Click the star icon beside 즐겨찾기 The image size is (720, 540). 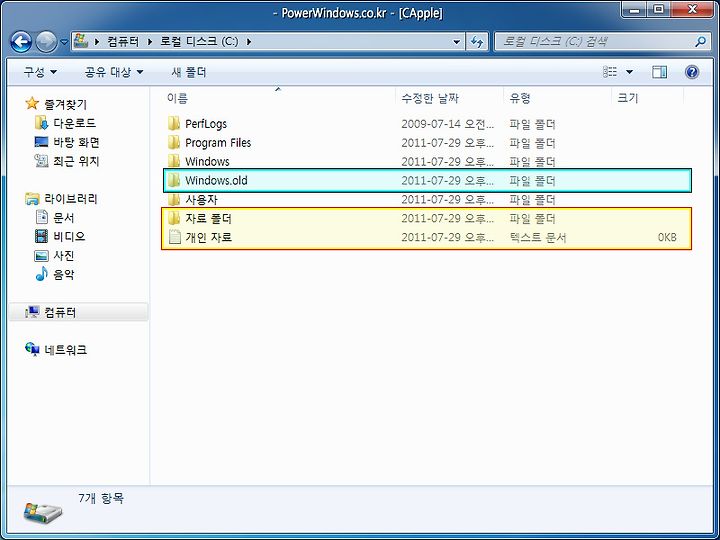pyautogui.click(x=32, y=103)
